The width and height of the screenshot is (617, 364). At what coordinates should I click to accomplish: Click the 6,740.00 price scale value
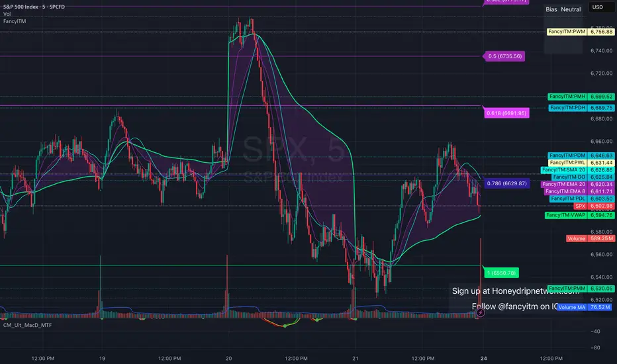(x=601, y=51)
